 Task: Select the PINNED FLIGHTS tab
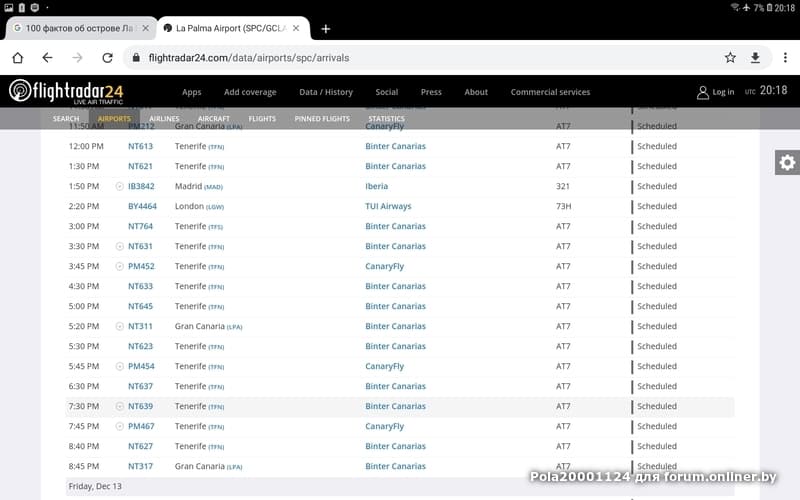click(x=322, y=118)
